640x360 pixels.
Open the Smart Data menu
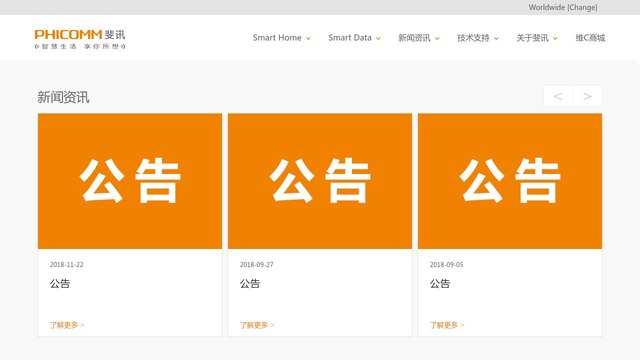[x=350, y=38]
